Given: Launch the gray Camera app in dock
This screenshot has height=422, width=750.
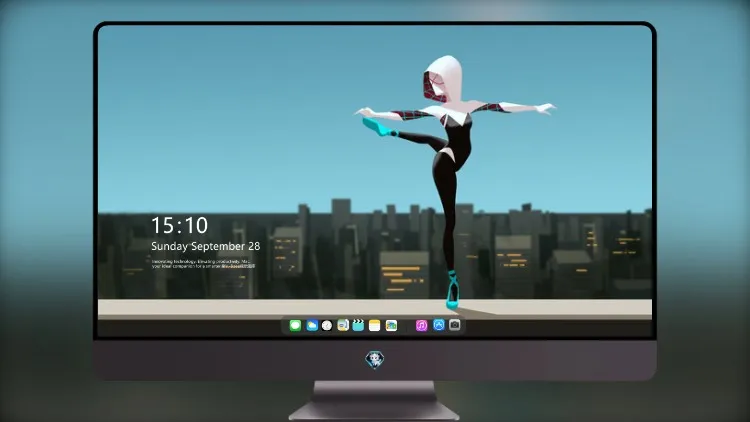Looking at the screenshot, I should [x=454, y=325].
